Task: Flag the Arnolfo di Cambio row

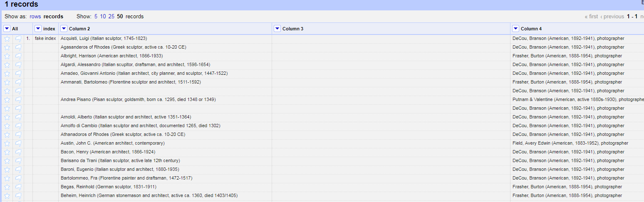Action: coord(18,126)
